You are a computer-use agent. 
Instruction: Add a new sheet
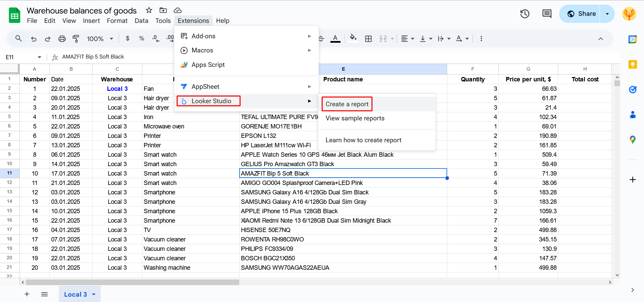pos(27,294)
